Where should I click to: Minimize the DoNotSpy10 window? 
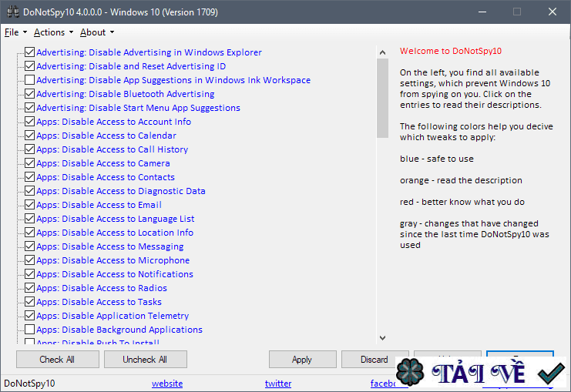482,12
